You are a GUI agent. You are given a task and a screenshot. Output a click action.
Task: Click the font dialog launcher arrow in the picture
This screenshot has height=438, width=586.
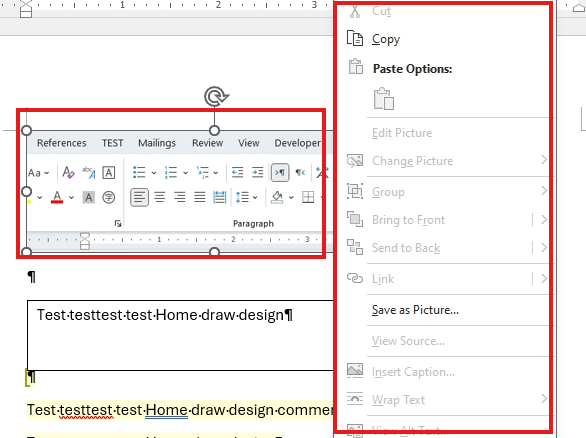pos(118,224)
